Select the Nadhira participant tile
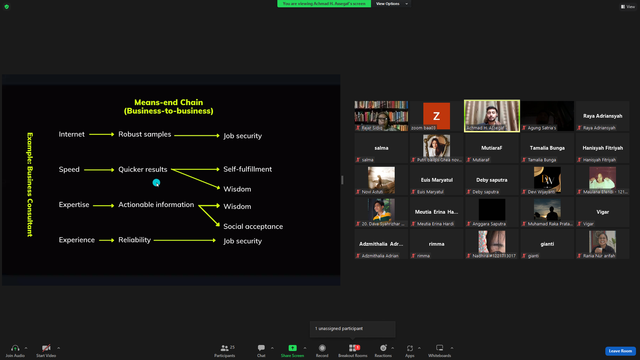The width and height of the screenshot is (640, 360). [x=492, y=244]
